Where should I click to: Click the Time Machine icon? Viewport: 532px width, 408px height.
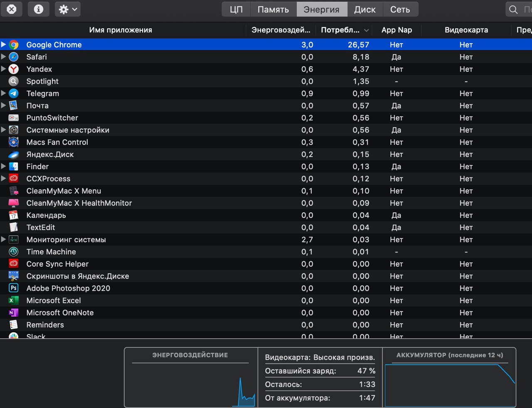tap(14, 252)
